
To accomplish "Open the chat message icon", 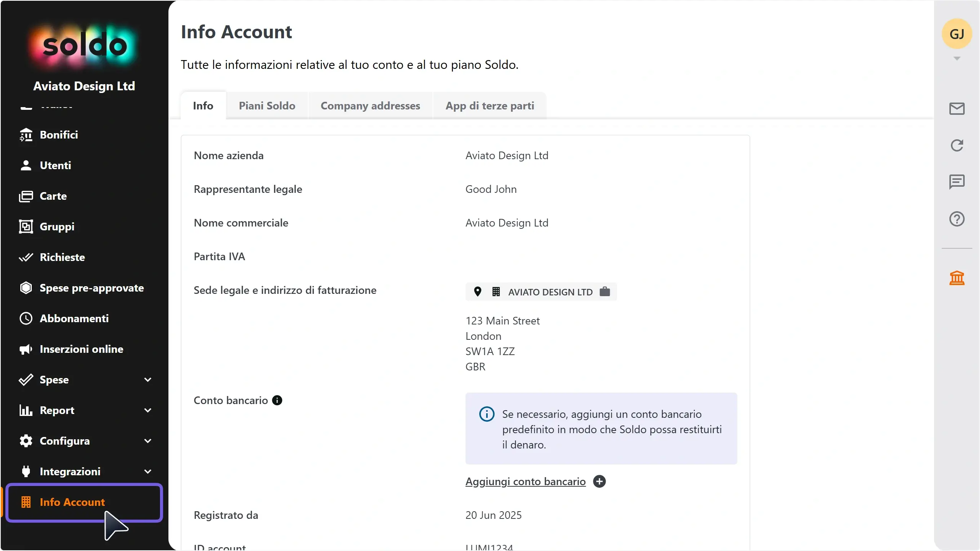I will click(957, 182).
